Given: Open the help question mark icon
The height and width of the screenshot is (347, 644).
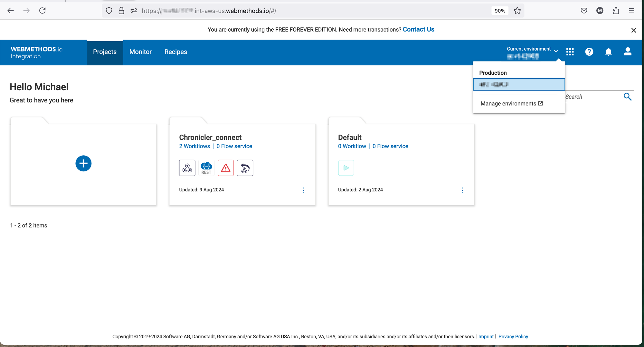Looking at the screenshot, I should [x=589, y=52].
